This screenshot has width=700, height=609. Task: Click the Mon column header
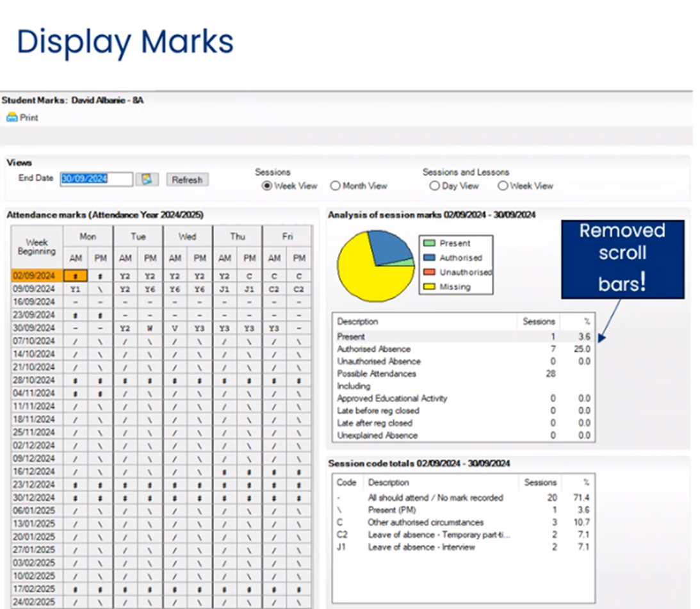88,237
